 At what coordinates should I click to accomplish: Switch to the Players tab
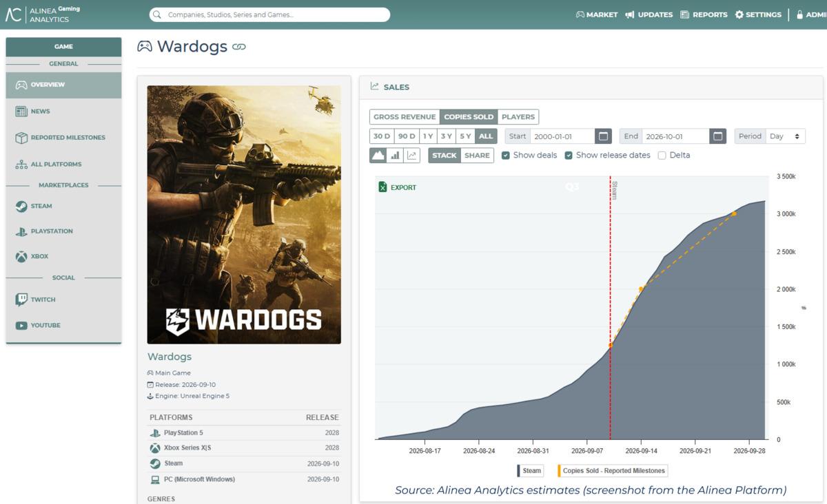pyautogui.click(x=518, y=117)
